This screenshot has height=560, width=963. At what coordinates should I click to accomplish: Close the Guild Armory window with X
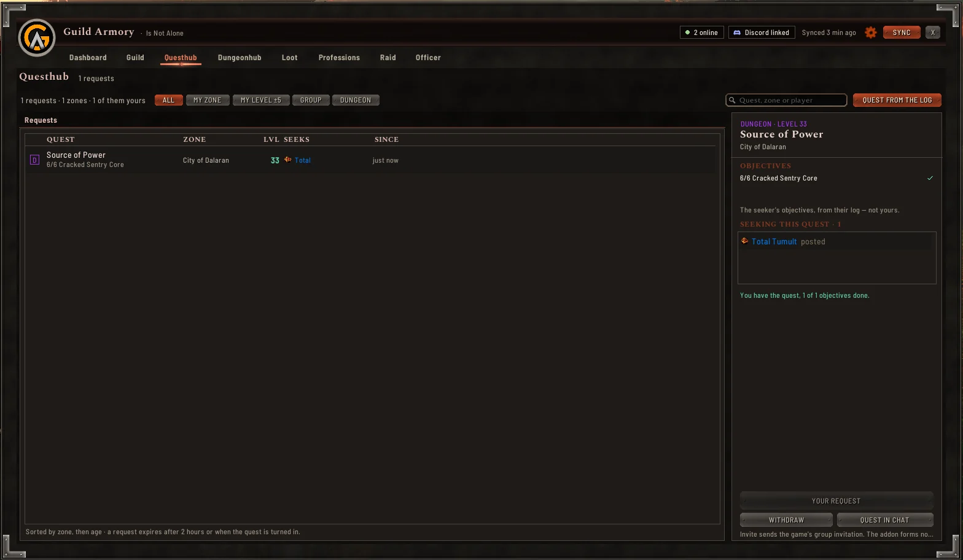933,33
